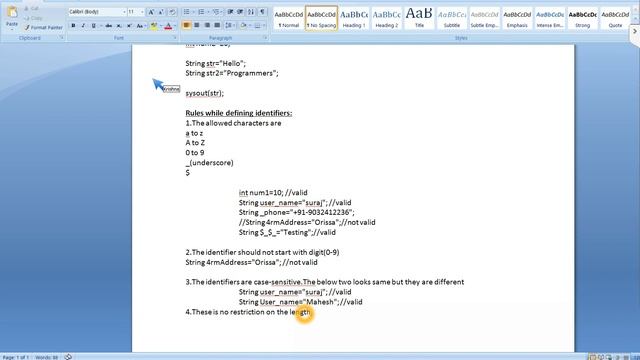Click the line '4.These is no restriction on the length'
Viewport: 640px width, 360px height.
(248, 312)
